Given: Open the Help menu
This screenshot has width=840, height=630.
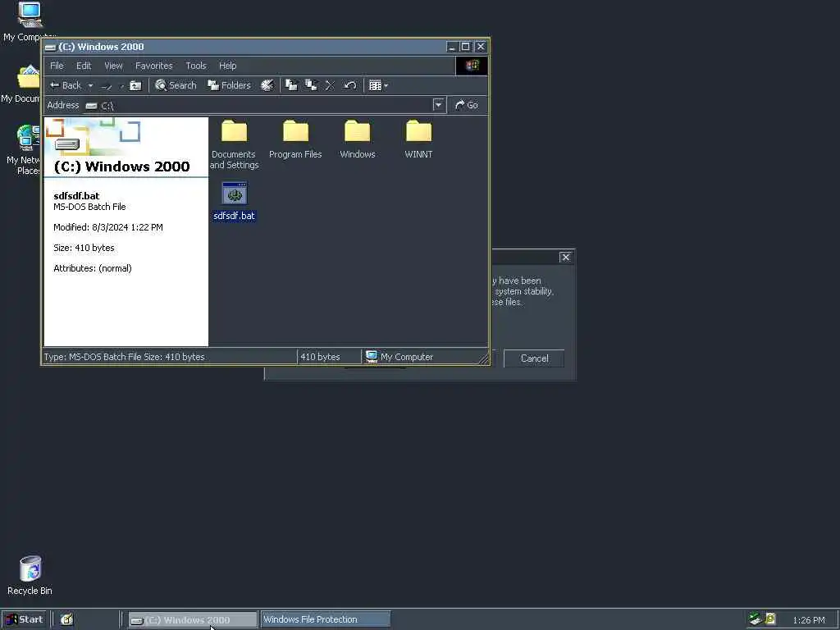Looking at the screenshot, I should click(x=228, y=66).
